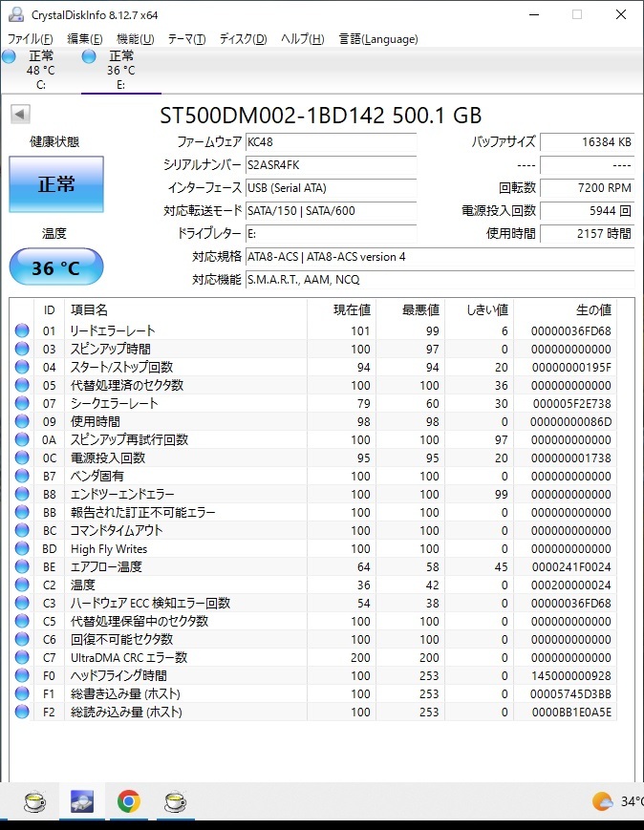The image size is (644, 830).
Task: Open the テーマ(T) menu
Action: (186, 39)
